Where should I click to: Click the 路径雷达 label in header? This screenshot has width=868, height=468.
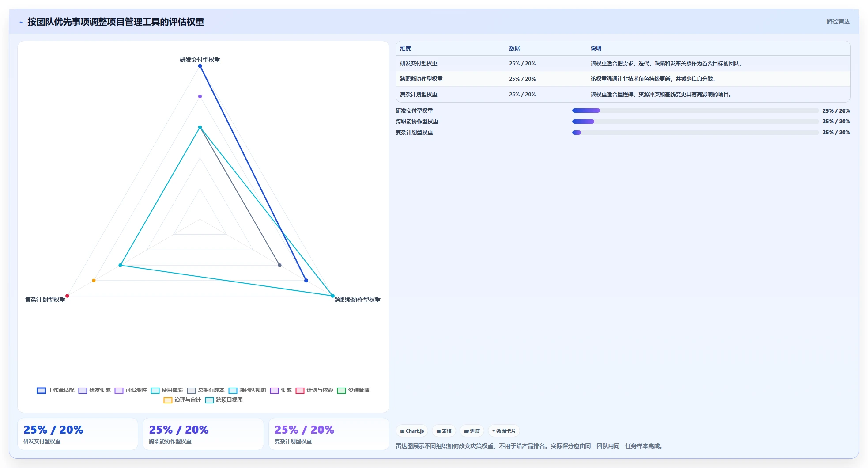click(838, 21)
